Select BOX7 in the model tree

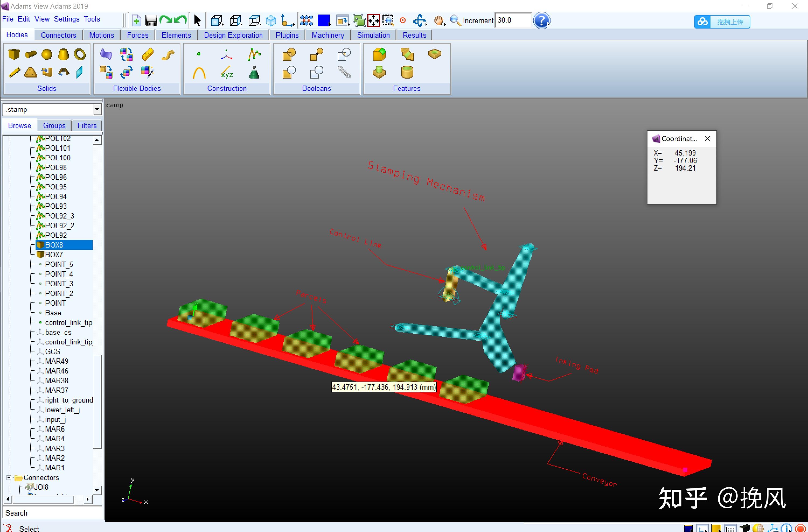click(x=54, y=255)
